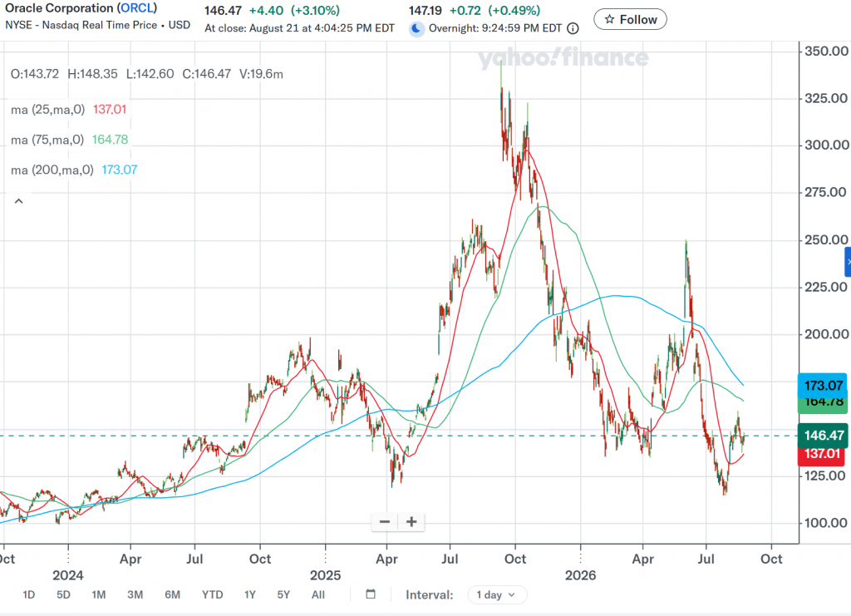Zoom out with the minus button
Viewport: 851px width, 616px height.
coord(385,521)
